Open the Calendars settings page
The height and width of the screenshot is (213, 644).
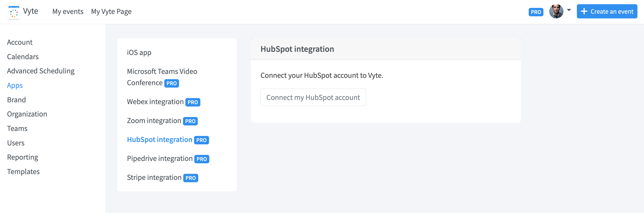[23, 56]
